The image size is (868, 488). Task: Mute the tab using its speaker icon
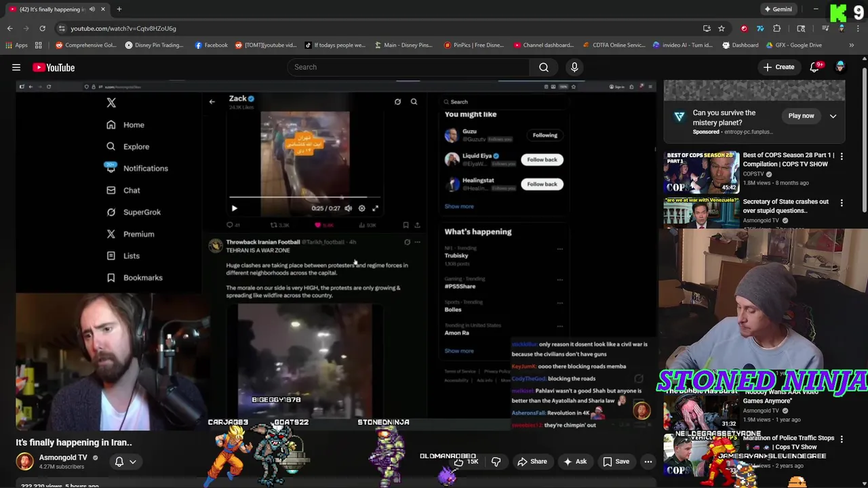pos(92,9)
